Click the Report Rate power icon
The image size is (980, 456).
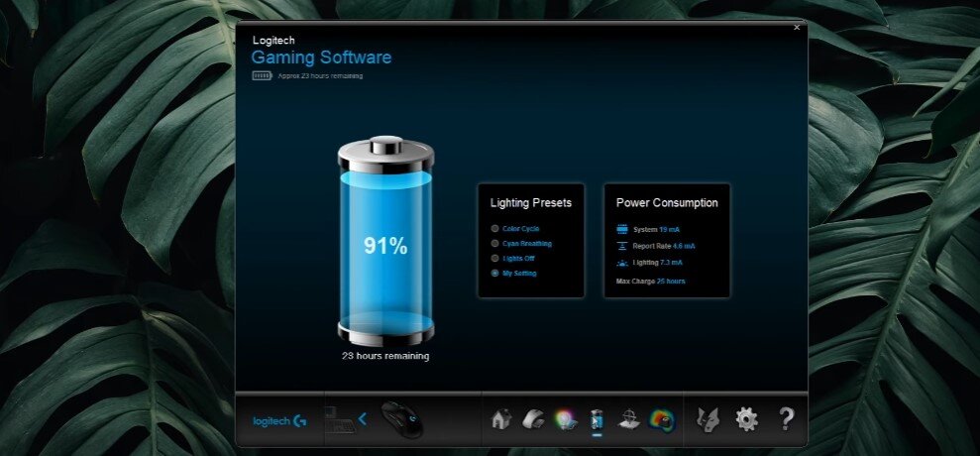click(x=622, y=246)
